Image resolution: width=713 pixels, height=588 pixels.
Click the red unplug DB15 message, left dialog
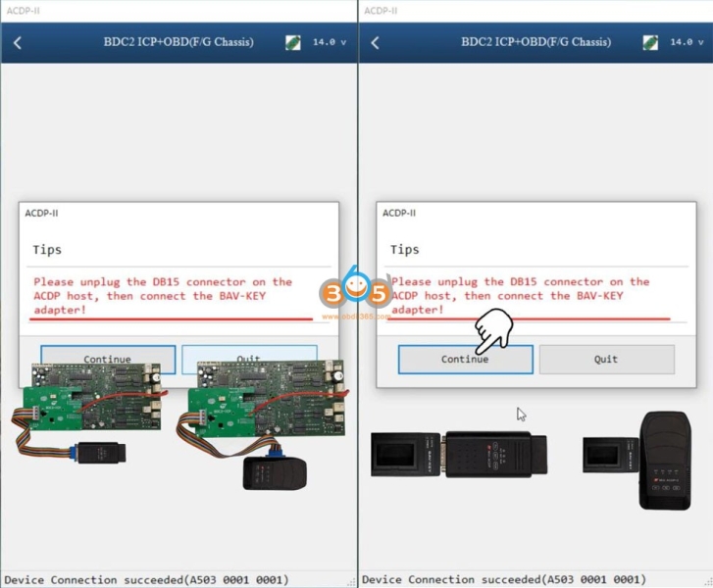coord(163,296)
